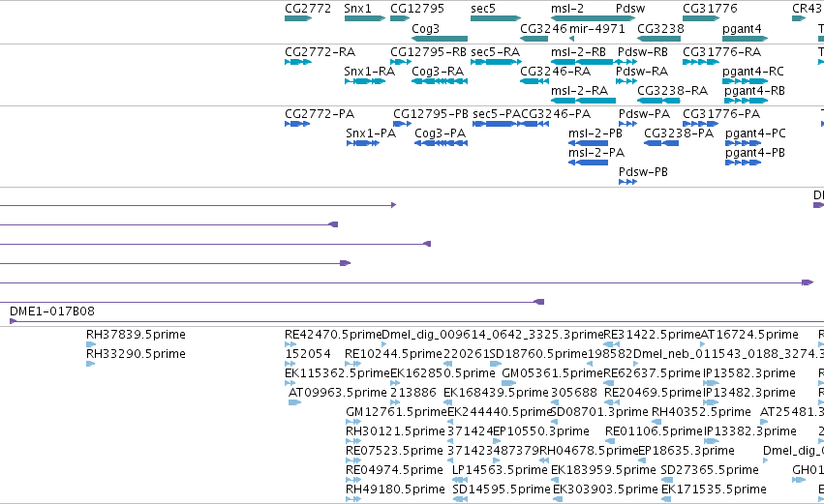The width and height of the screenshot is (824, 504).
Task: Open transcript CG12795-RB
Action: (401, 62)
